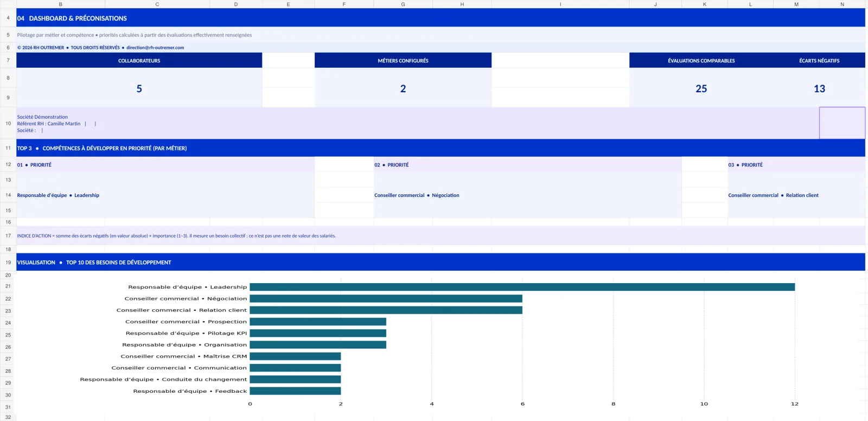
Task: Select the '04 DASHBOARD & PRÉCONISATIONS' title cell
Action: tap(441, 18)
